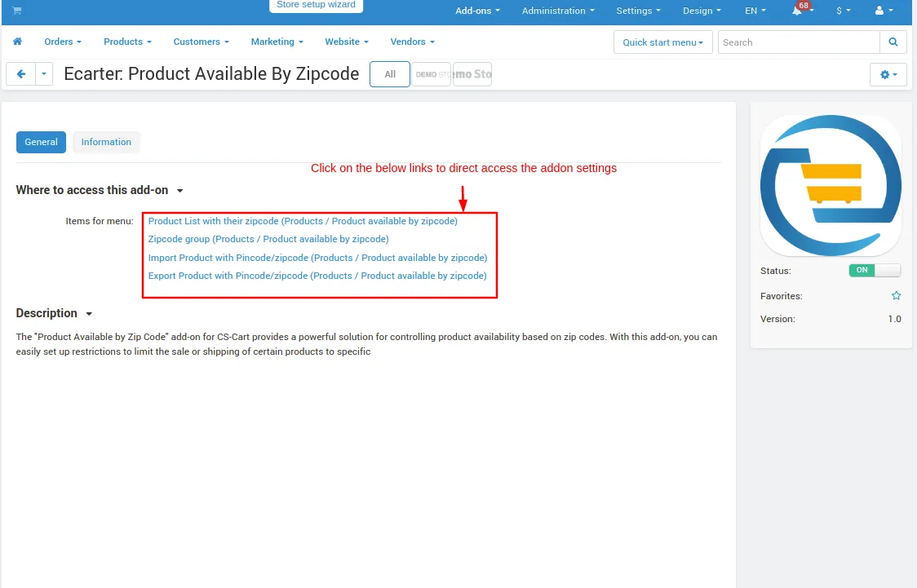Open the Quick start menu dropdown
Screen dimensions: 917x588
pyautogui.click(x=662, y=42)
